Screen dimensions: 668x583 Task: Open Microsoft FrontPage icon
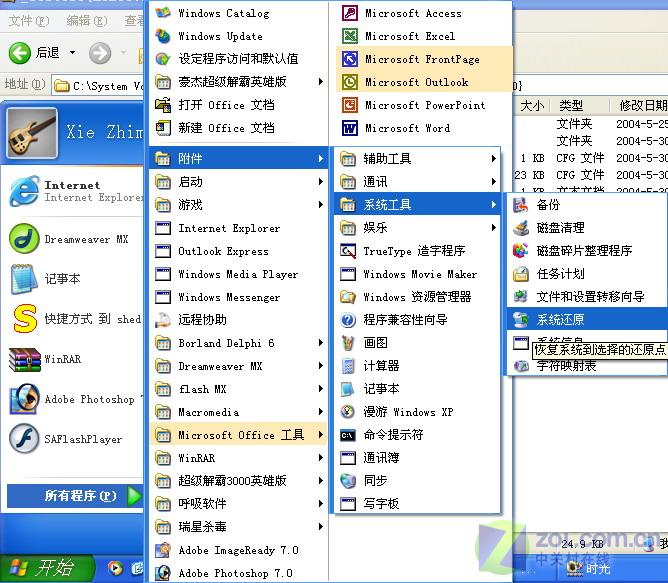(350, 59)
